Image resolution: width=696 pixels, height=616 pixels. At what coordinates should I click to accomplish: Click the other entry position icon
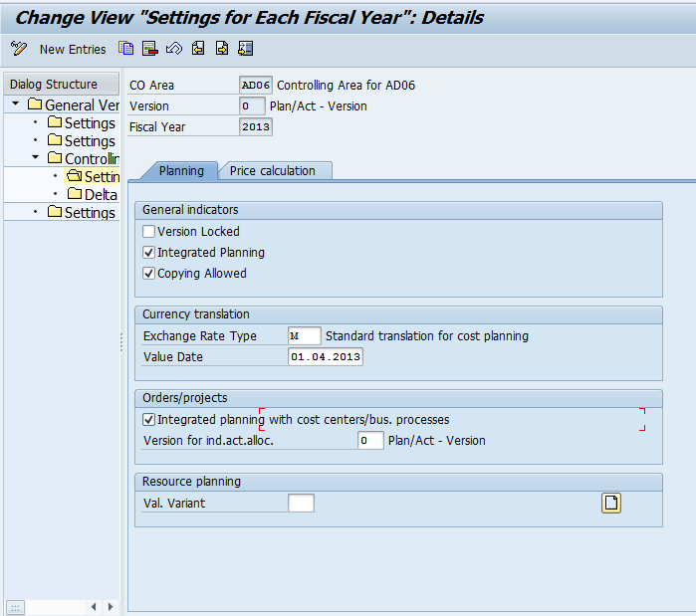coord(246,48)
